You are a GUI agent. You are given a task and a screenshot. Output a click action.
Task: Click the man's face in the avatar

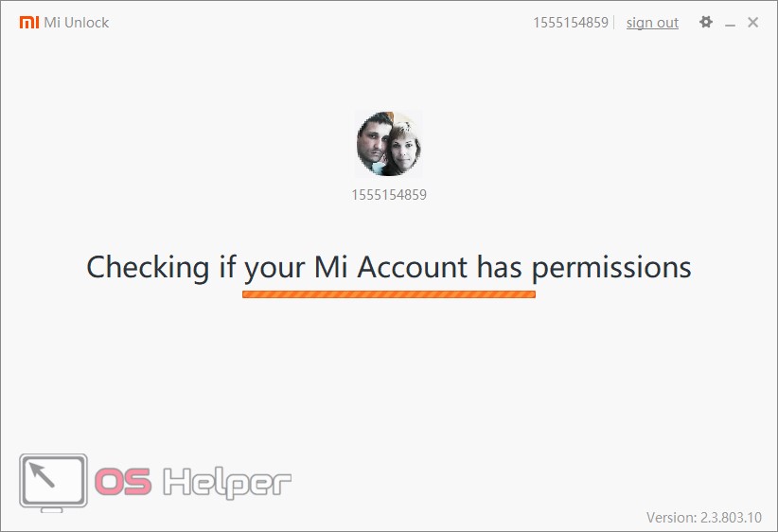pyautogui.click(x=372, y=139)
